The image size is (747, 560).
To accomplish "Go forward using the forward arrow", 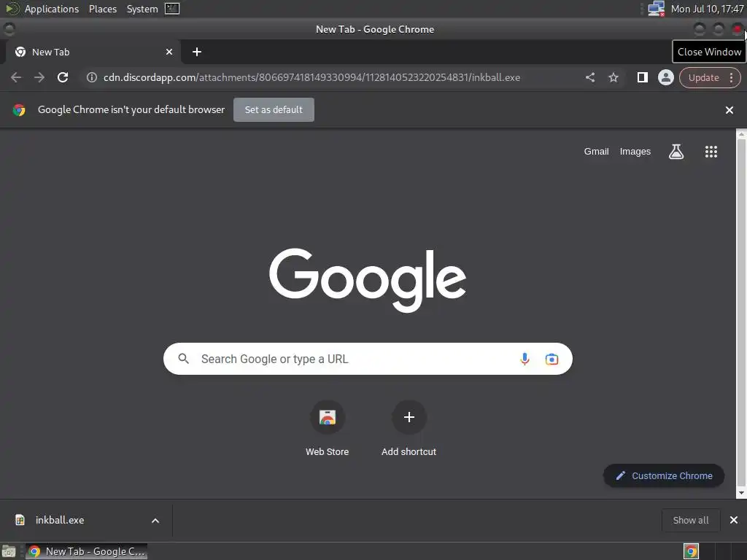I will [39, 77].
